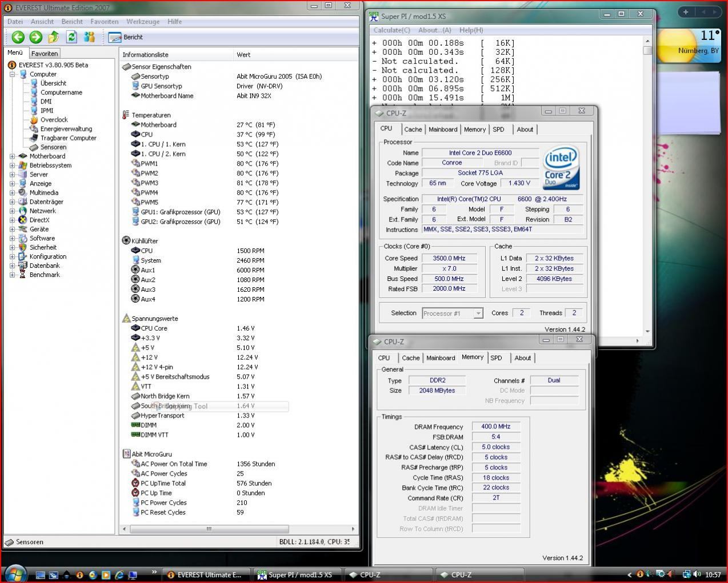728x583 pixels.
Task: Click EVEREST Ultimate taskbar button
Action: [207, 575]
